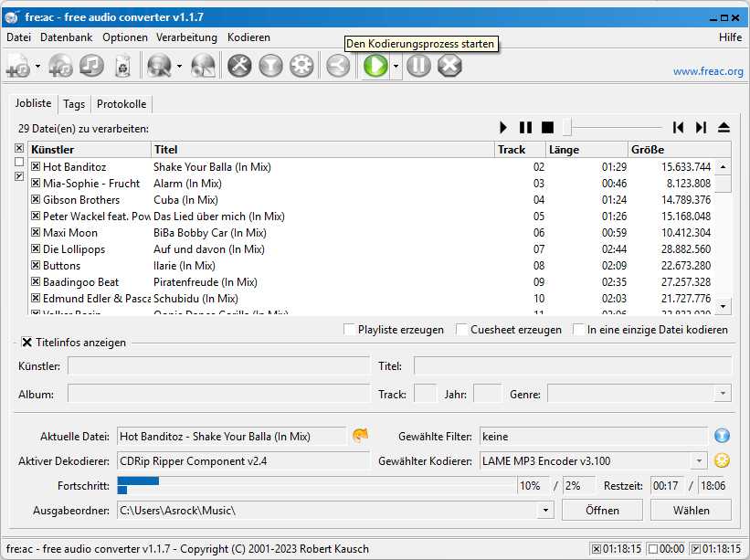Click the Künstler input field
Image resolution: width=750 pixels, height=560 pixels.
coord(218,365)
